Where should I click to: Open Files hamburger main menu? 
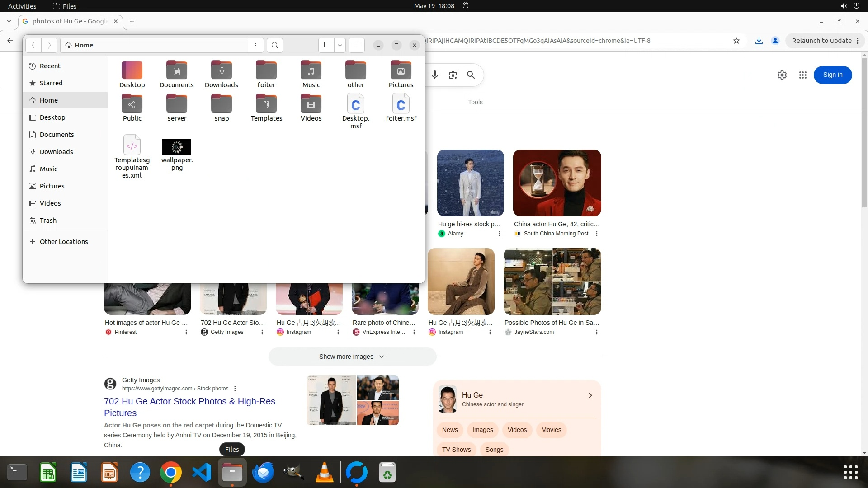[357, 45]
